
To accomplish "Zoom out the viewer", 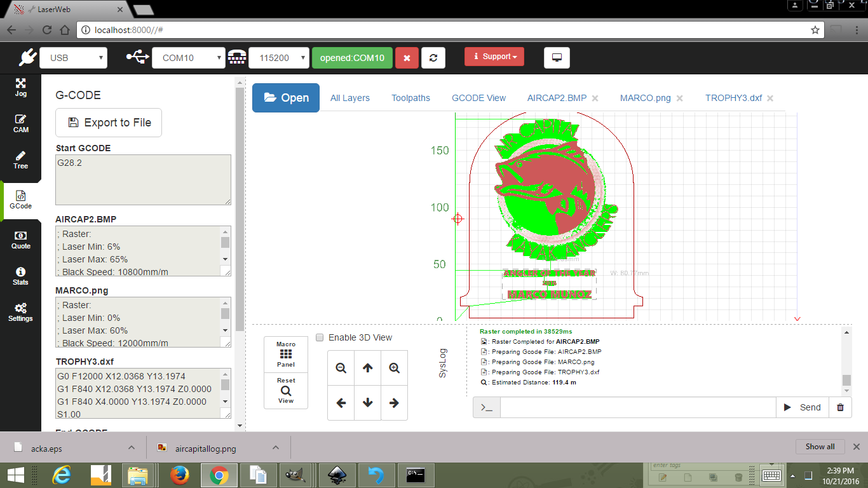I will coord(341,368).
